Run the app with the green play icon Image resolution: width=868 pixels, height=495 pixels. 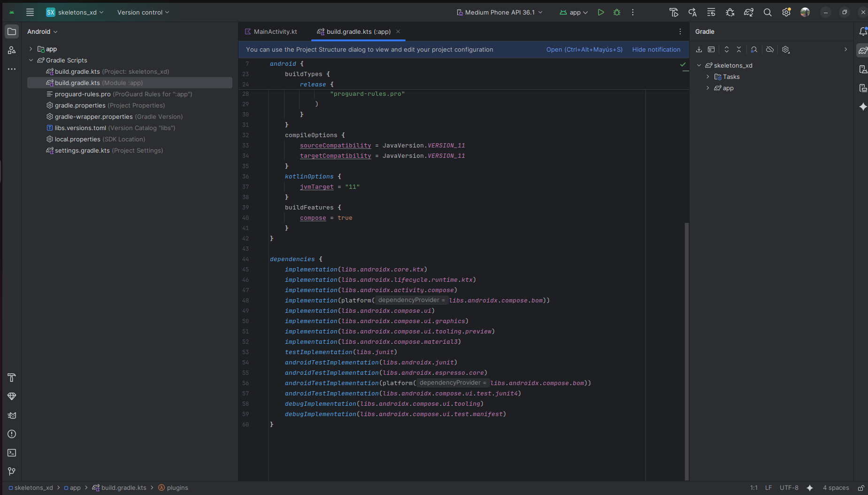[x=601, y=13]
